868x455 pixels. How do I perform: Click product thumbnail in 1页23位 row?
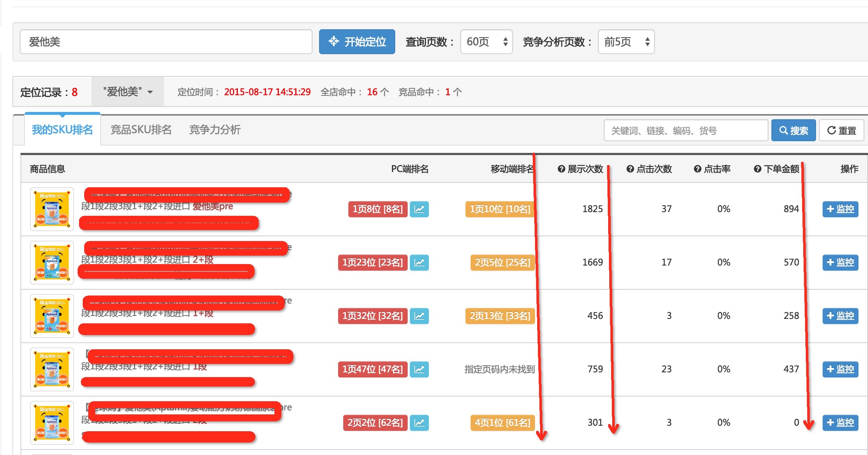[52, 263]
